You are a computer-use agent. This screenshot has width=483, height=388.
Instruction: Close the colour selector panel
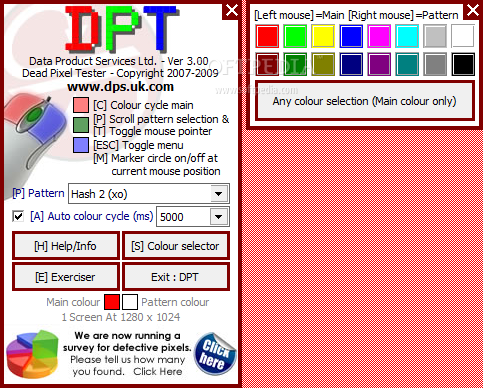click(473, 10)
